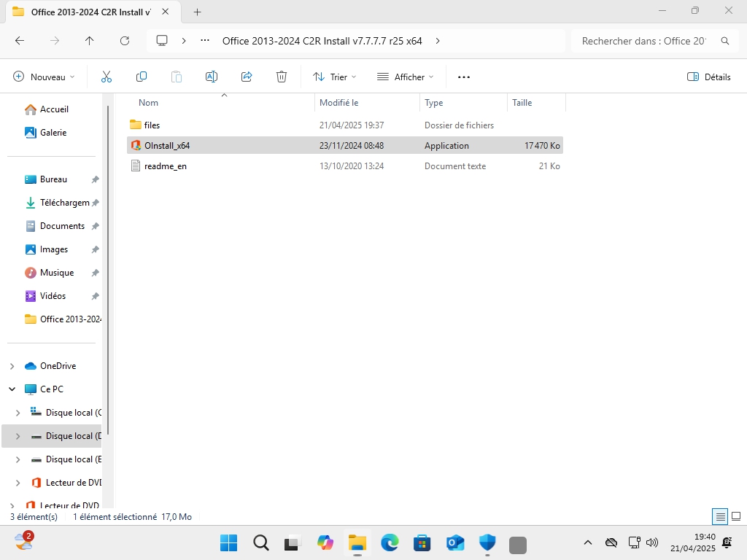Click the Share icon in toolbar
The height and width of the screenshot is (560, 747).
click(x=247, y=77)
